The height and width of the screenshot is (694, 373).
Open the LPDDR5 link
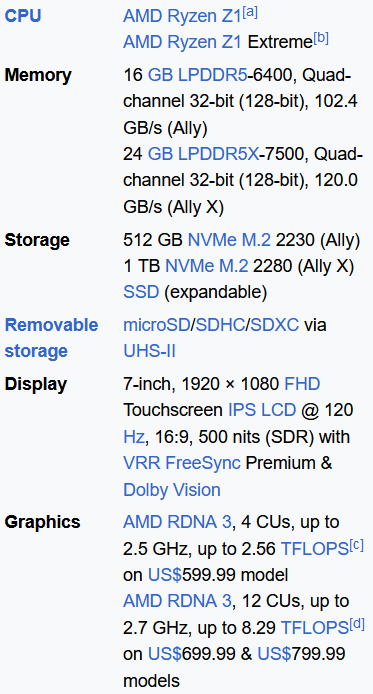point(212,75)
